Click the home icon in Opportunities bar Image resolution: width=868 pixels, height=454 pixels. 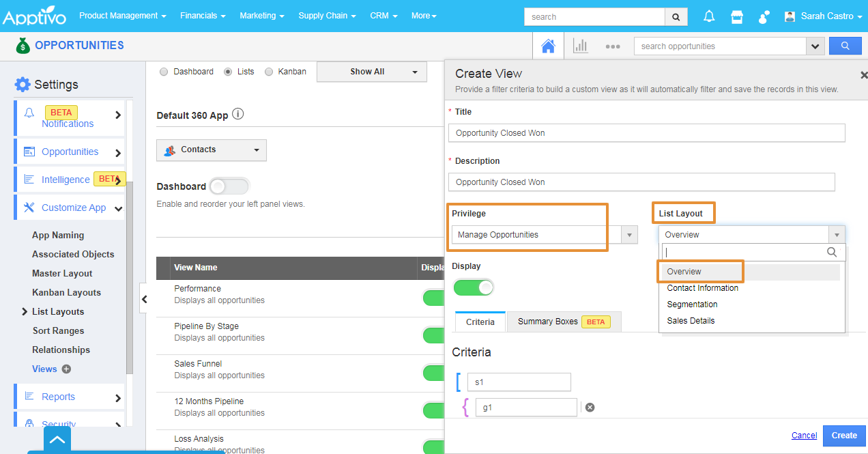click(x=548, y=46)
